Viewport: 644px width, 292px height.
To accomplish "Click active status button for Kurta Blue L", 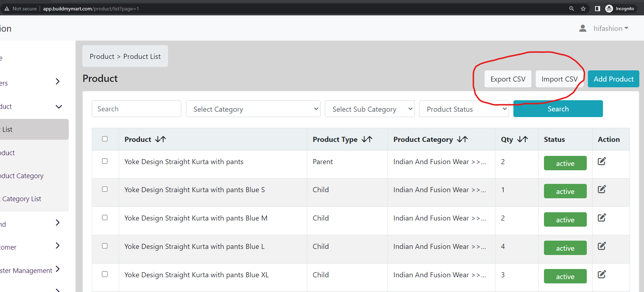I will pyautogui.click(x=565, y=248).
